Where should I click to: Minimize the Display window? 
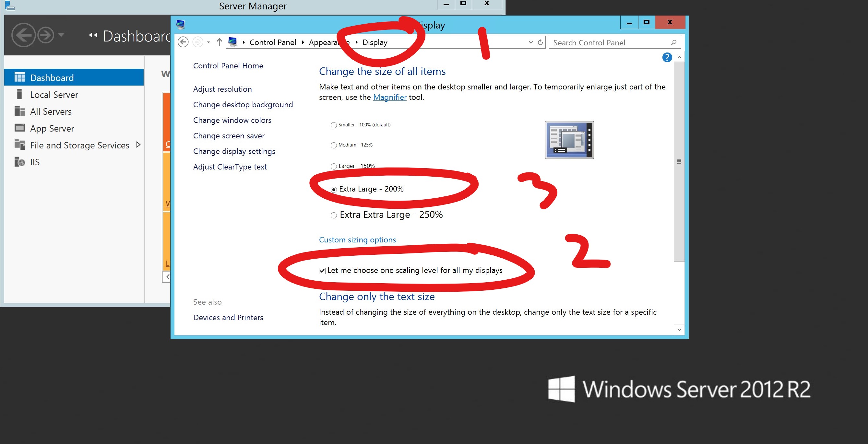click(629, 22)
